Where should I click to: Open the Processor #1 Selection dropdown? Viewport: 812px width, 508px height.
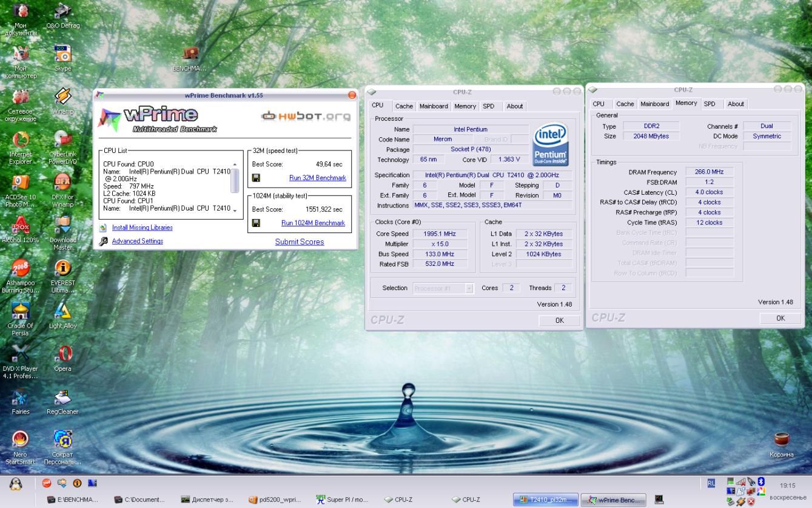pyautogui.click(x=443, y=288)
